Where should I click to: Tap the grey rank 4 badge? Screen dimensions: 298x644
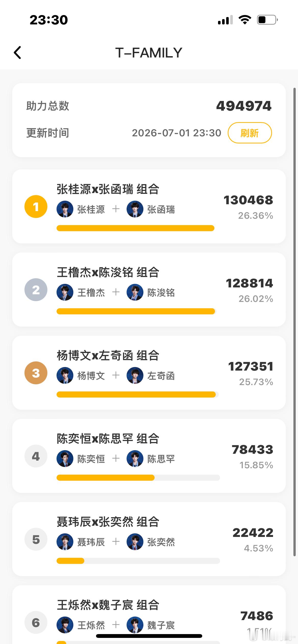click(36, 456)
